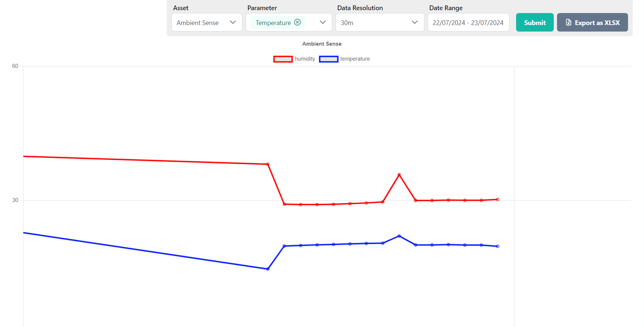The image size is (644, 327).
Task: Select the final temperature data point
Action: pyautogui.click(x=498, y=246)
